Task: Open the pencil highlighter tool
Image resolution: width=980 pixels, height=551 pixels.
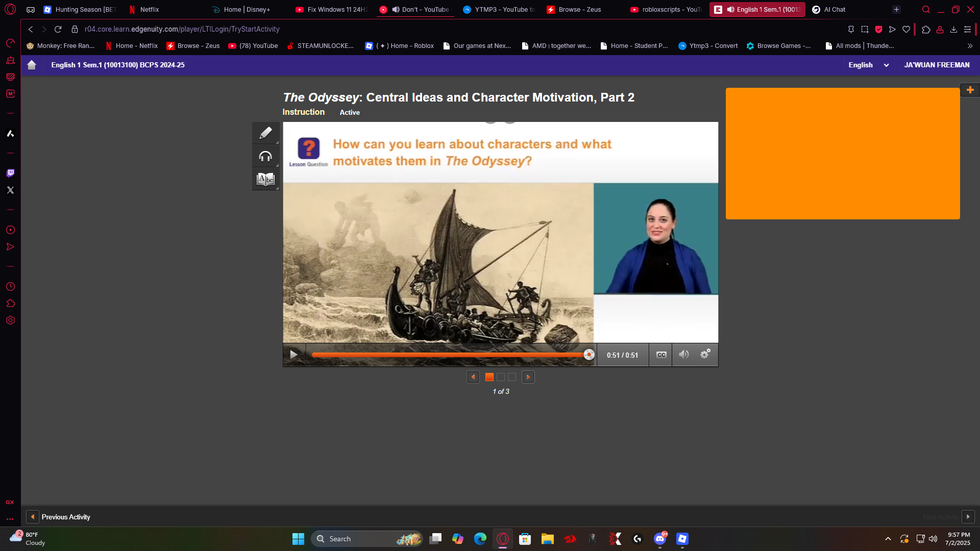Action: click(265, 133)
